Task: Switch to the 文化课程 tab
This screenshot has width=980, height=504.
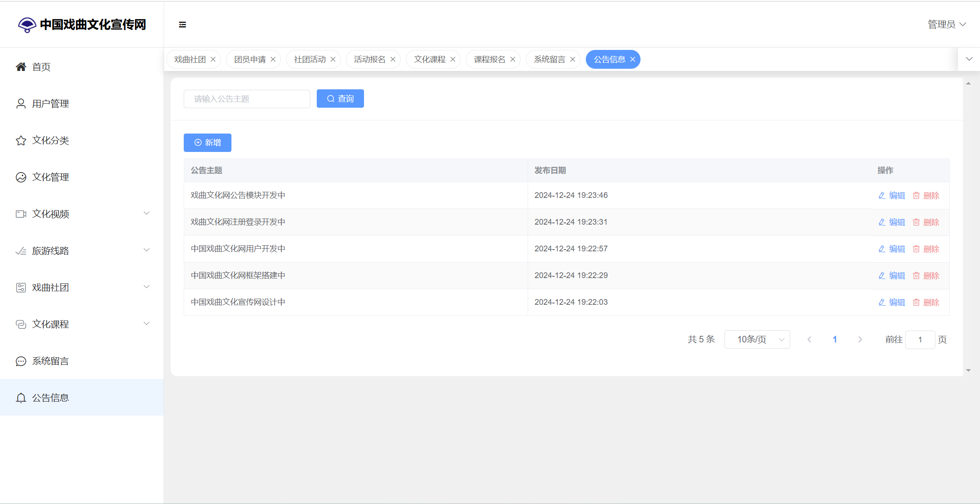Action: click(429, 59)
